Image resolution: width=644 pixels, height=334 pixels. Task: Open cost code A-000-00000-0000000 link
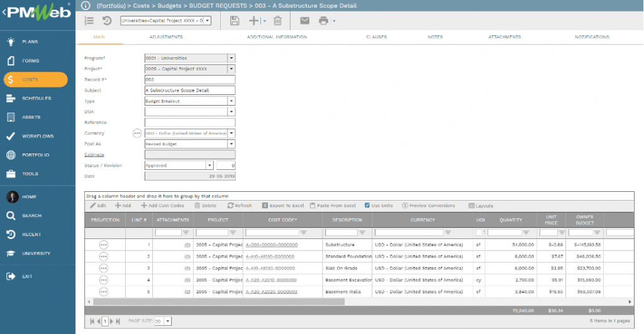[x=272, y=245]
